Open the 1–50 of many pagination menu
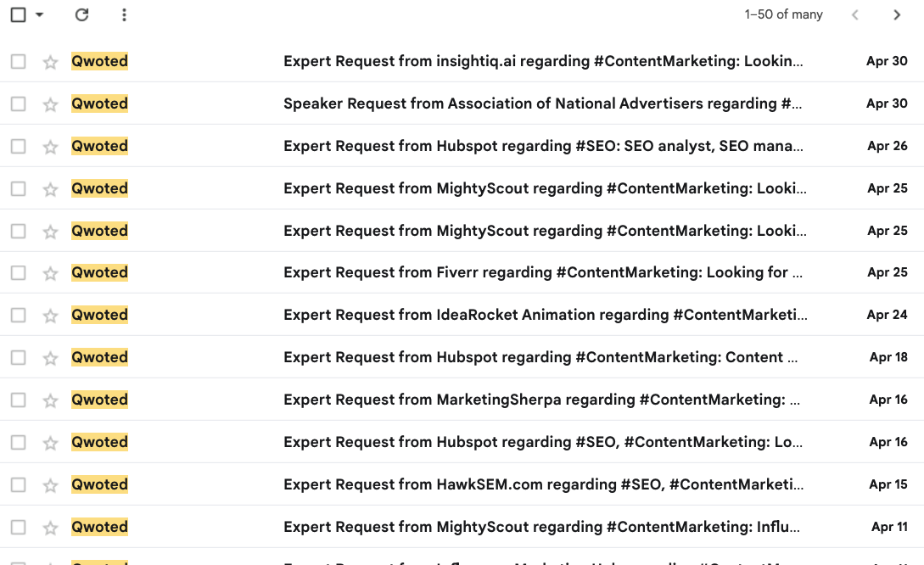Screen dimensions: 924x565 (x=783, y=14)
